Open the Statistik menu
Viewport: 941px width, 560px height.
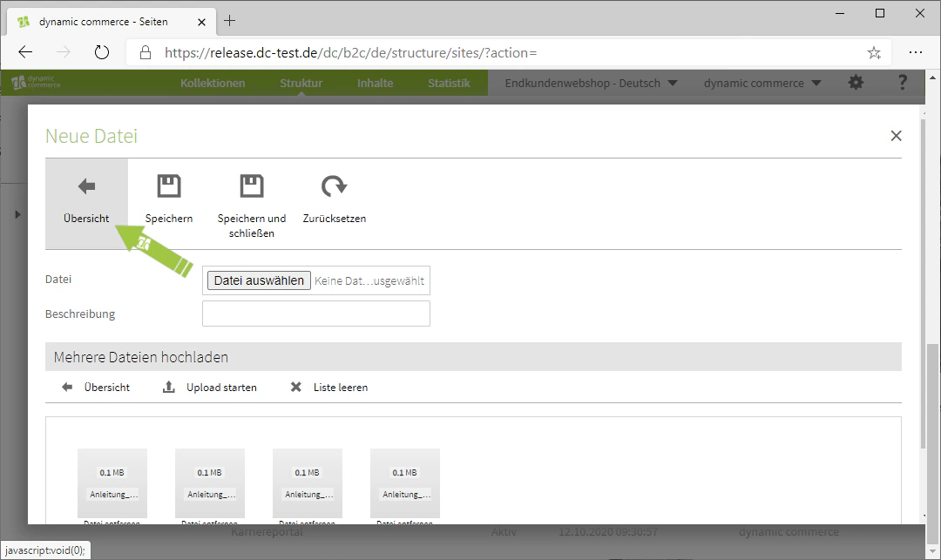[x=449, y=84]
